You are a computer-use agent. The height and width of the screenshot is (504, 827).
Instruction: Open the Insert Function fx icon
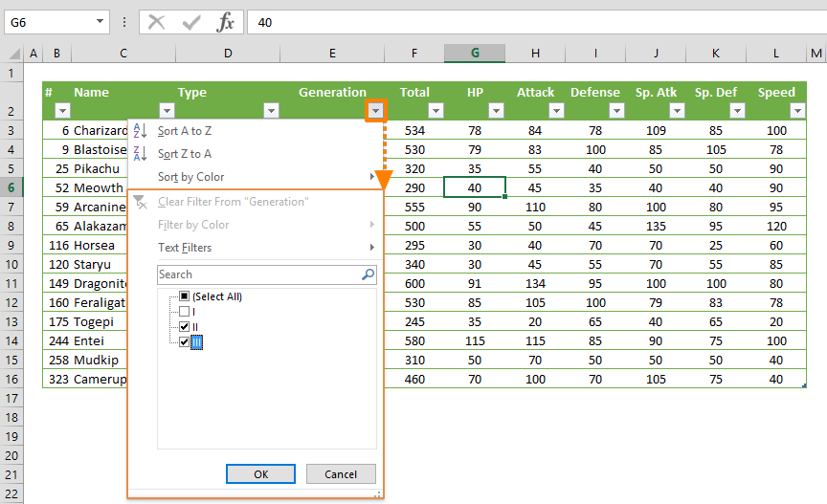[x=226, y=23]
